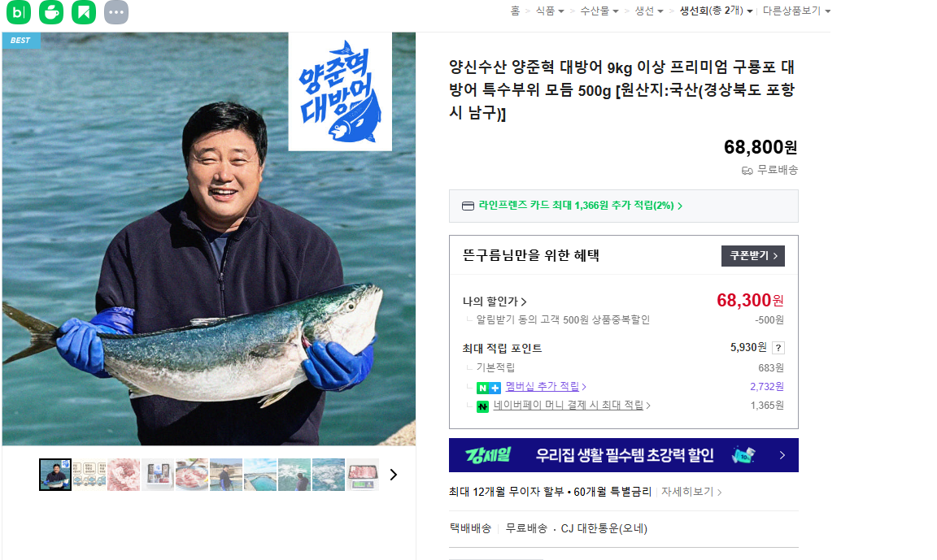Expand the 수산물 breadcrumb dropdown

[x=599, y=11]
